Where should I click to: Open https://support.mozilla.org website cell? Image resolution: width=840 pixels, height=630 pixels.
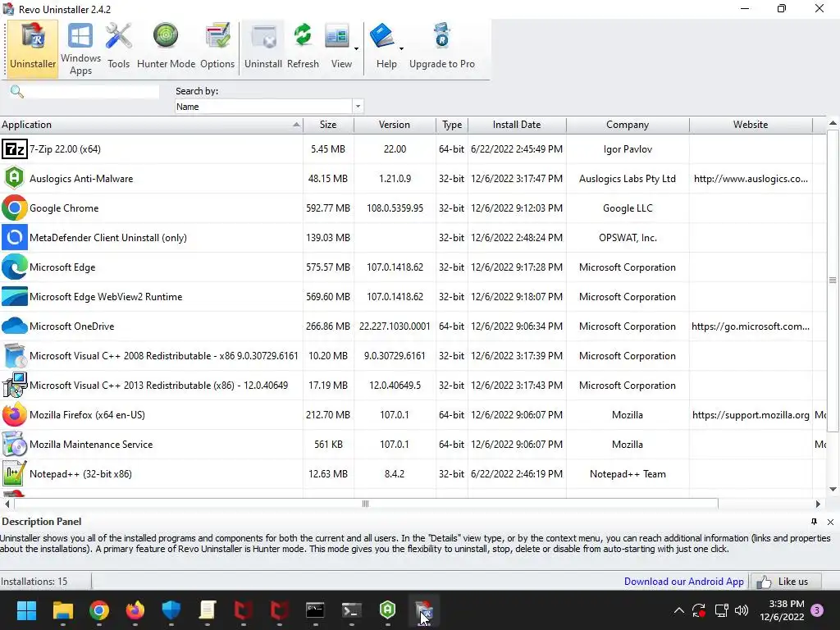[751, 414]
